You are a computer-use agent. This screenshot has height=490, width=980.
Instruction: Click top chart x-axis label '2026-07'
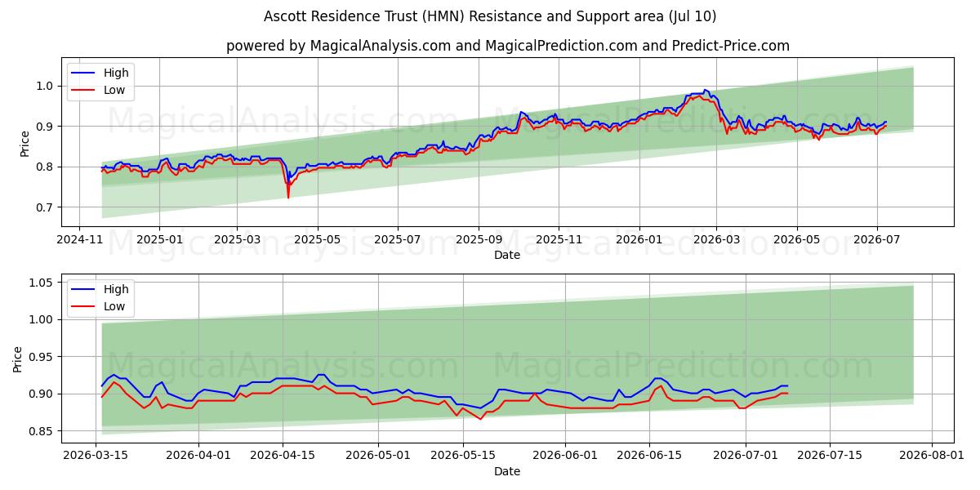click(x=877, y=241)
